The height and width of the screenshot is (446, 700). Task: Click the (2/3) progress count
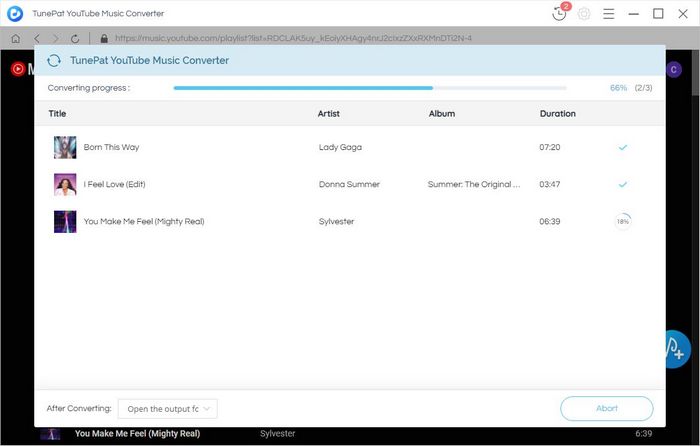(x=643, y=88)
